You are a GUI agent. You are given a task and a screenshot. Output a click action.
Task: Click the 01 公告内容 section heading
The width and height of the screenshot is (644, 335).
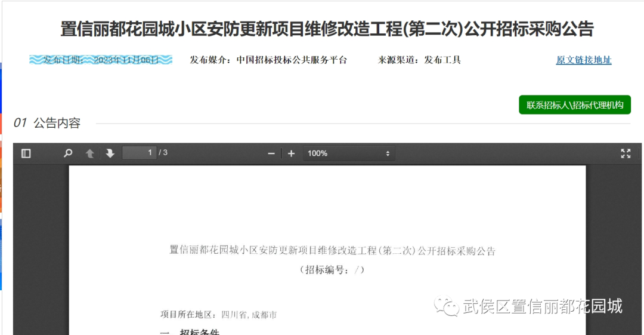pyautogui.click(x=47, y=122)
